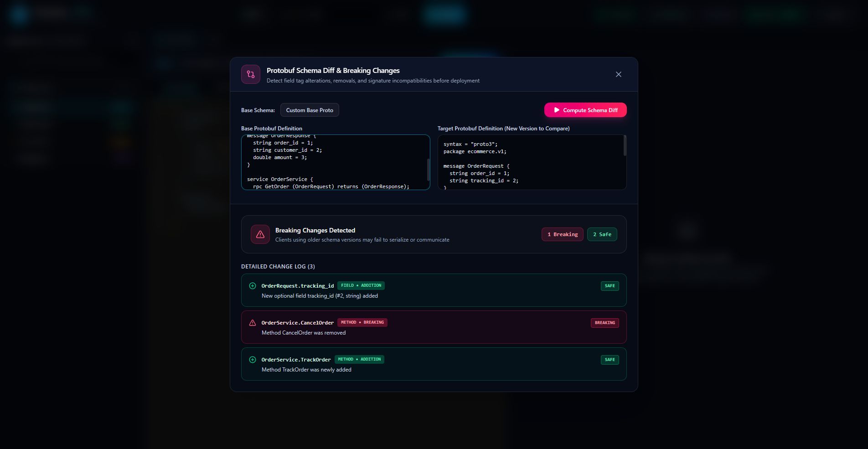Click 'Method TrackOrder was newly added' description
Image resolution: width=868 pixels, height=449 pixels.
point(306,370)
